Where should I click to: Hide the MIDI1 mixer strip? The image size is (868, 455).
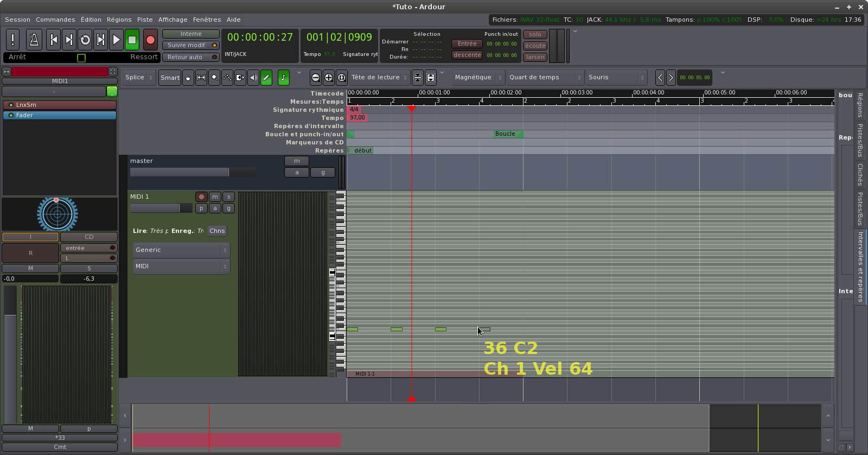tap(113, 72)
